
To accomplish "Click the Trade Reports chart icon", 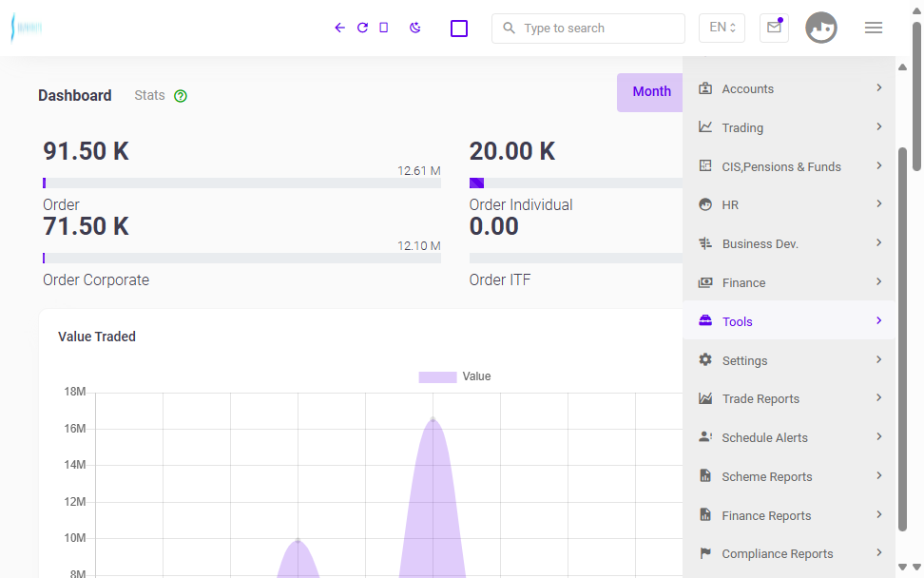I will pos(705,398).
